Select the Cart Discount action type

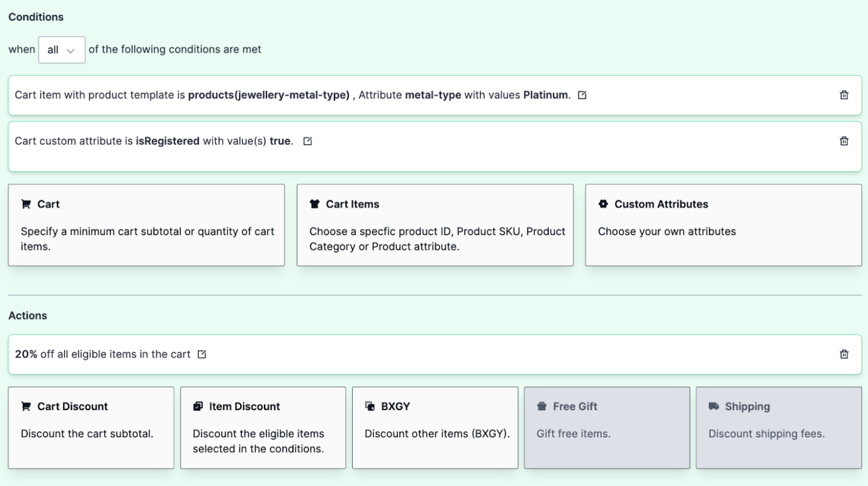[x=91, y=427]
